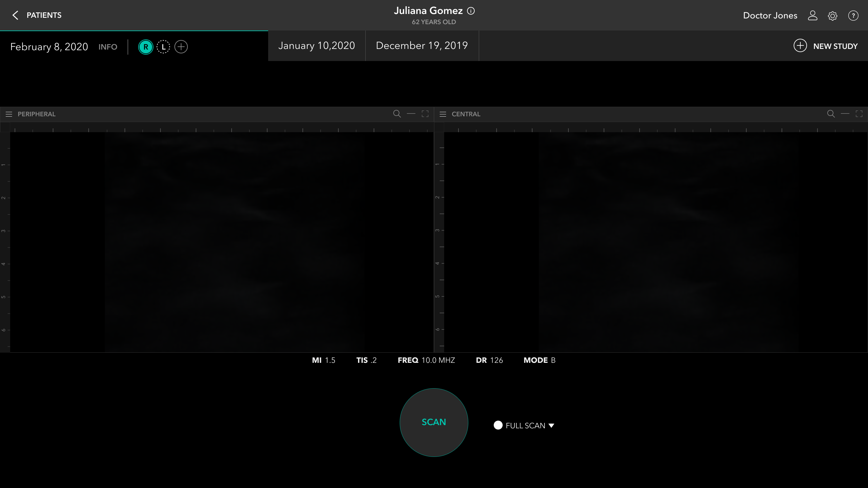Open the help question mark icon
The height and width of the screenshot is (488, 868).
coord(853,16)
